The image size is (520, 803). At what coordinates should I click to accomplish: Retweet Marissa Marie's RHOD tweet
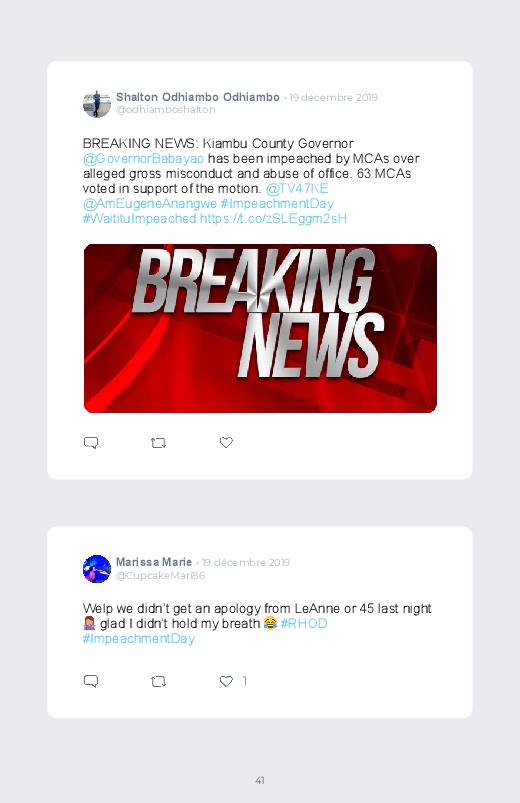(x=158, y=681)
